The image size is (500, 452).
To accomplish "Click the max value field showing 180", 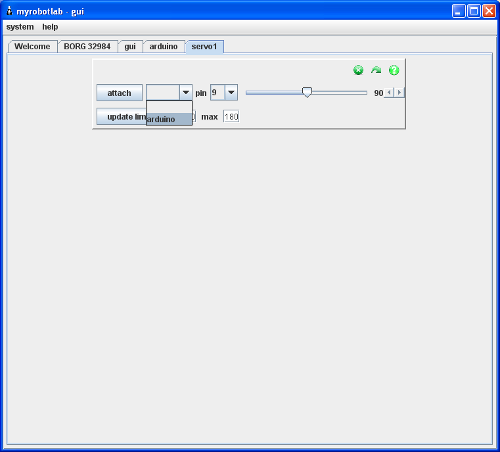I will coord(231,117).
